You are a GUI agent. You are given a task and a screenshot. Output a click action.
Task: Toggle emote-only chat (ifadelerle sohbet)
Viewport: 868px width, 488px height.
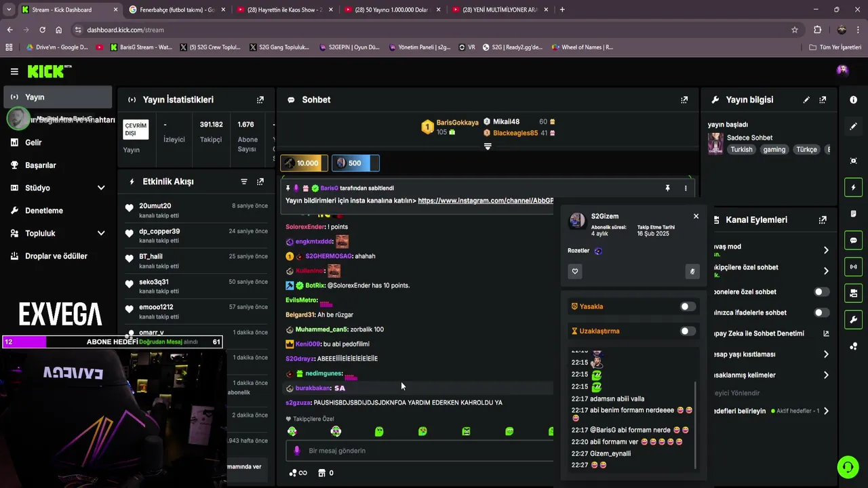coord(821,312)
